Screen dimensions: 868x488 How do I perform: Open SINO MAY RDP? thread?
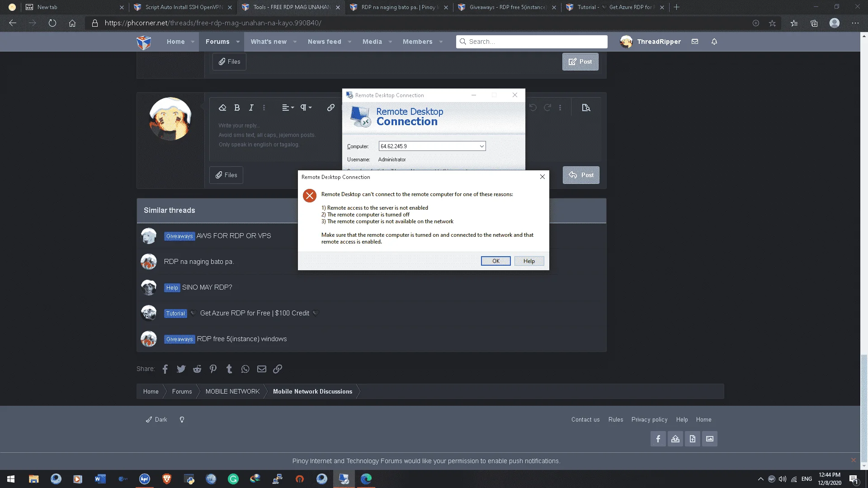pos(207,287)
